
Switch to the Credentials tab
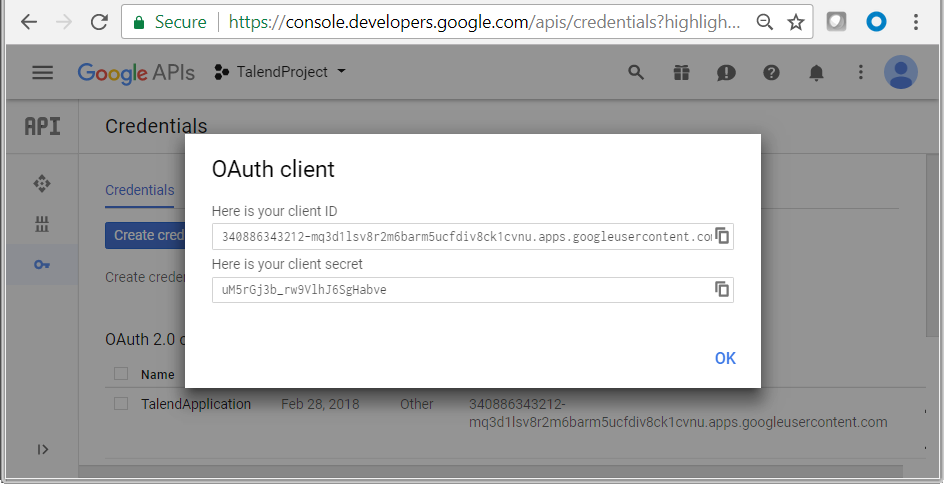click(140, 190)
